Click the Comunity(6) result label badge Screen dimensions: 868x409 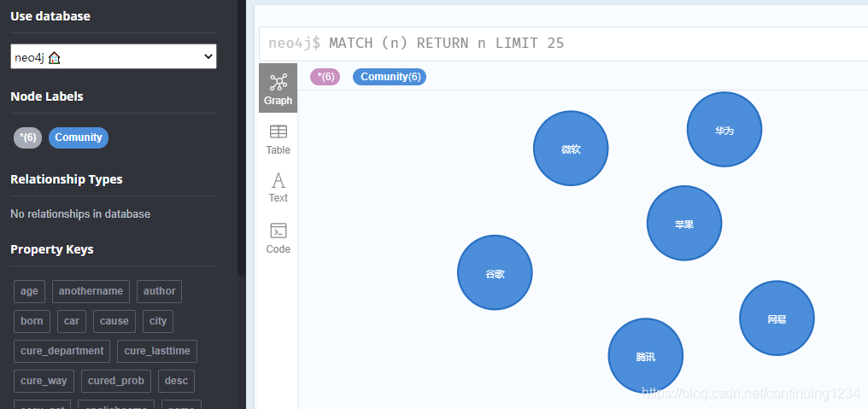click(390, 77)
